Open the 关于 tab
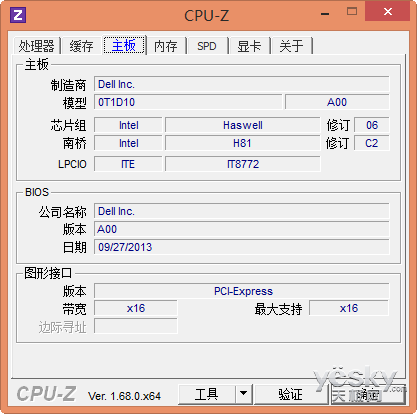The height and width of the screenshot is (414, 417). tap(291, 46)
